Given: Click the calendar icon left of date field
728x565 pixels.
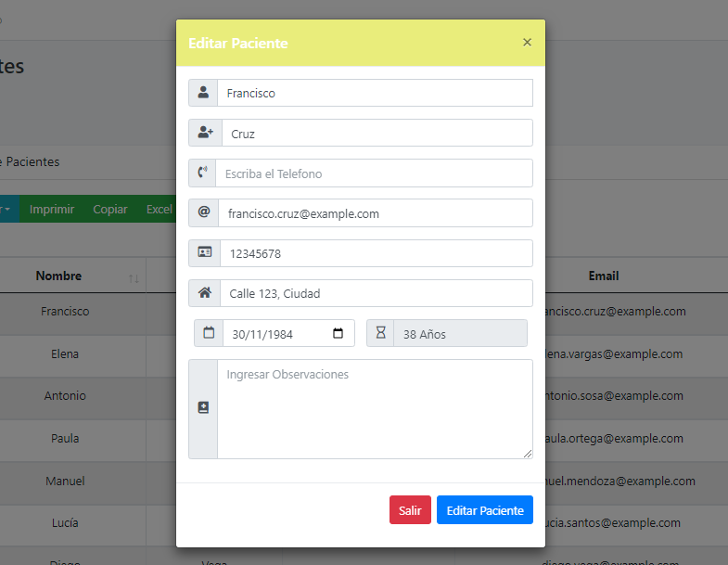Looking at the screenshot, I should pyautogui.click(x=209, y=332).
